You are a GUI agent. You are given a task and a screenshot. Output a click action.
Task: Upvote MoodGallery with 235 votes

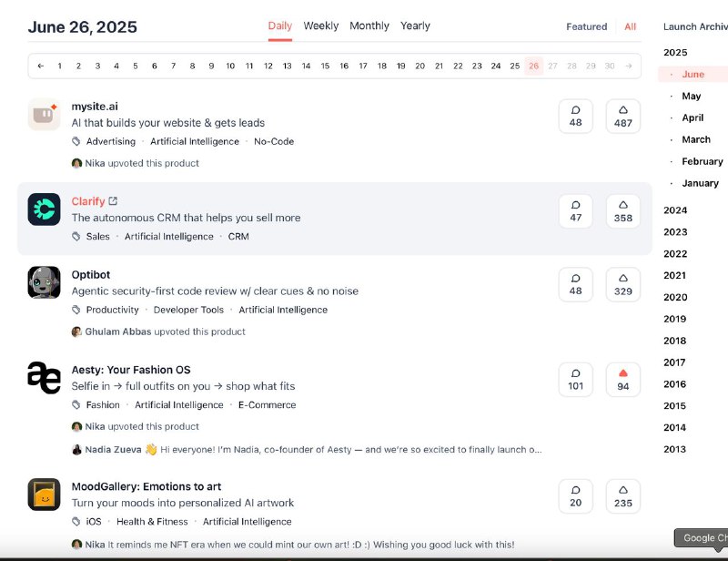pos(623,496)
